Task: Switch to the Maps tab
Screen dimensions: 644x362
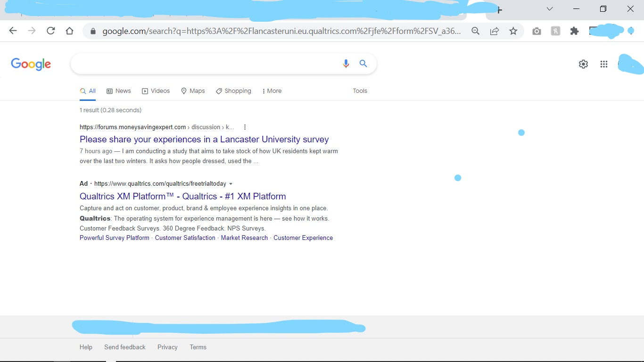Action: pyautogui.click(x=193, y=91)
